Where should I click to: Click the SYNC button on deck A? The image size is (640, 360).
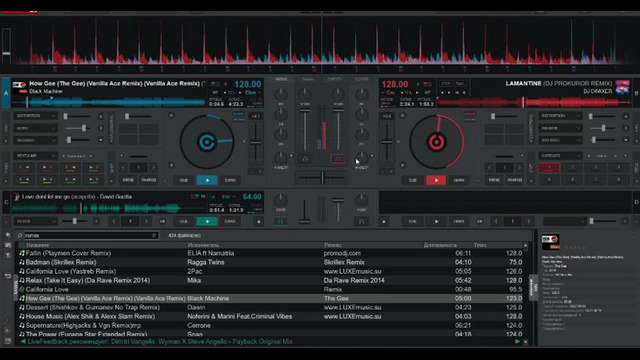click(230, 180)
